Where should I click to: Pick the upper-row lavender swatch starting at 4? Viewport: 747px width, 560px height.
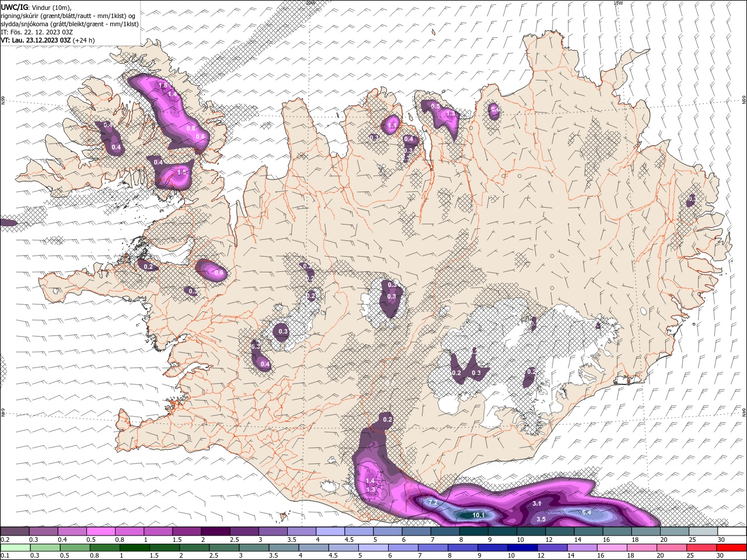(x=330, y=531)
